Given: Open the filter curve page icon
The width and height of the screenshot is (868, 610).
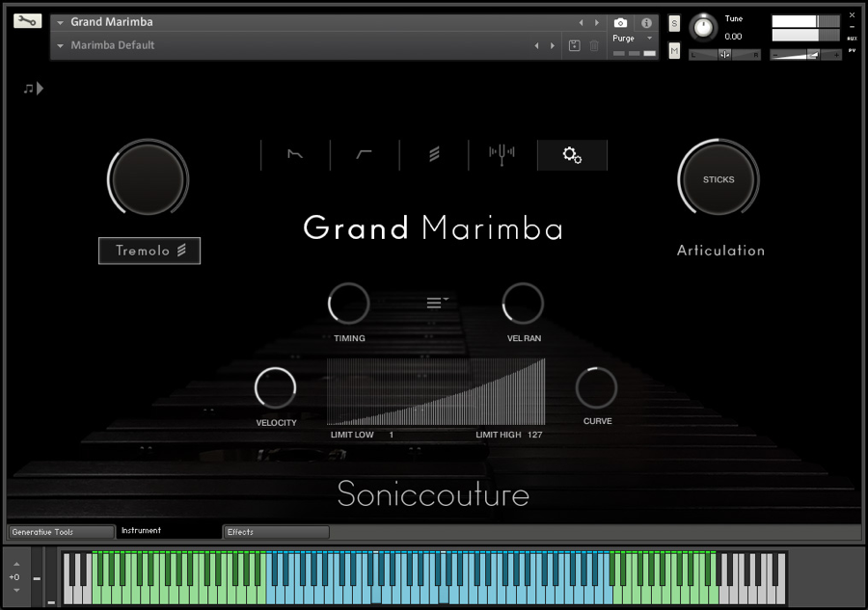Looking at the screenshot, I should pyautogui.click(x=365, y=155).
